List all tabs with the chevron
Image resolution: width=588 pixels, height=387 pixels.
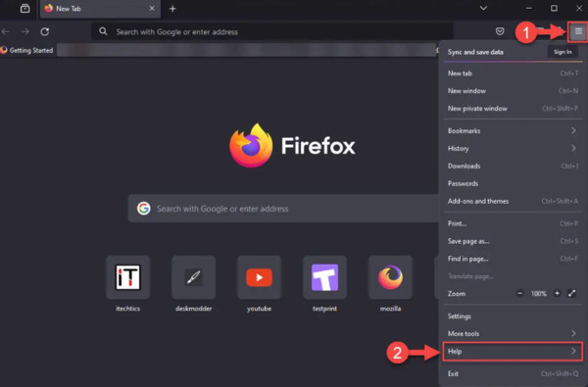pyautogui.click(x=483, y=8)
